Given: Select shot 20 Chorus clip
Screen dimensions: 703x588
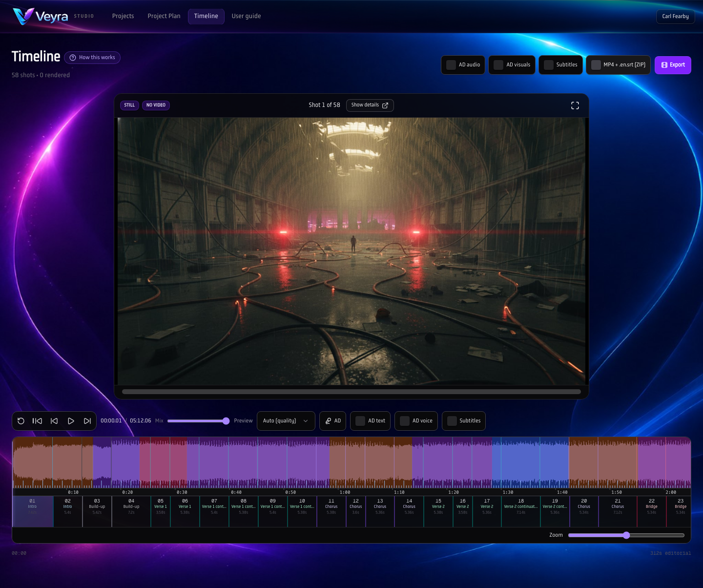Looking at the screenshot, I should point(584,511).
